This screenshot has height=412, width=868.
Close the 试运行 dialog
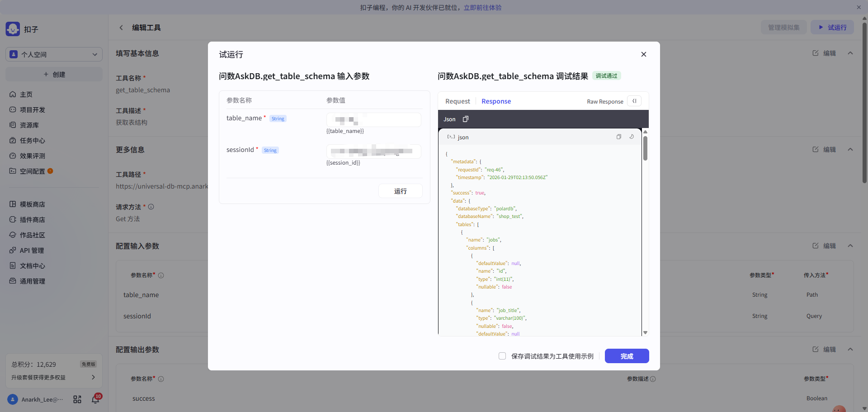[x=644, y=54]
